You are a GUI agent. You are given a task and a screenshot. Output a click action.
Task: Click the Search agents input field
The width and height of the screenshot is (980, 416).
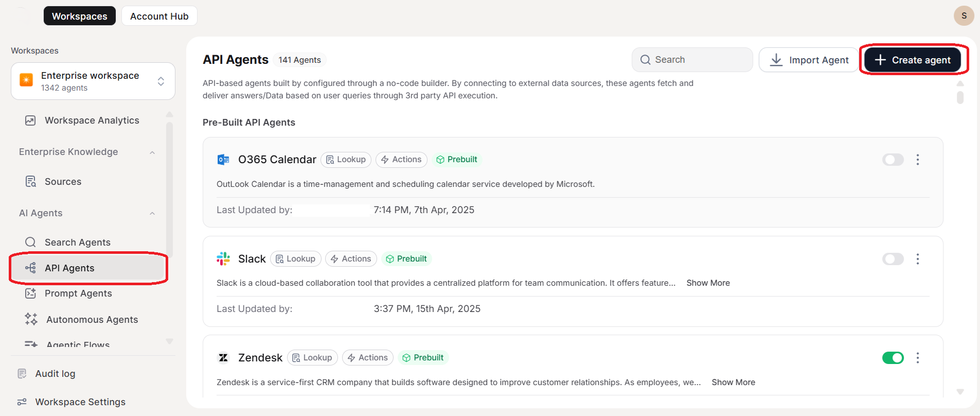(x=692, y=60)
